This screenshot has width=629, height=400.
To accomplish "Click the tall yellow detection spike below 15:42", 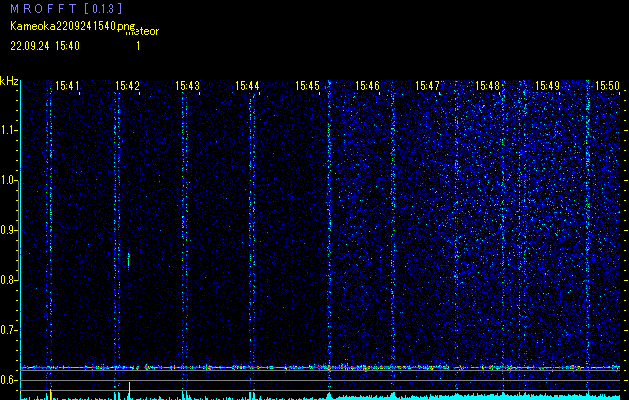I will 130,390.
